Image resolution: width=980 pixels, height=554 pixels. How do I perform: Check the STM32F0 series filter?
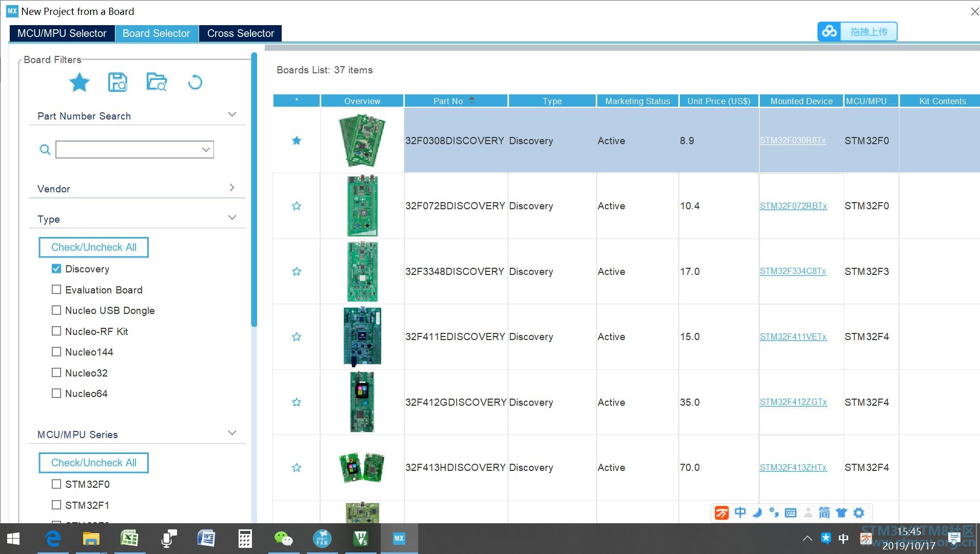[x=56, y=484]
